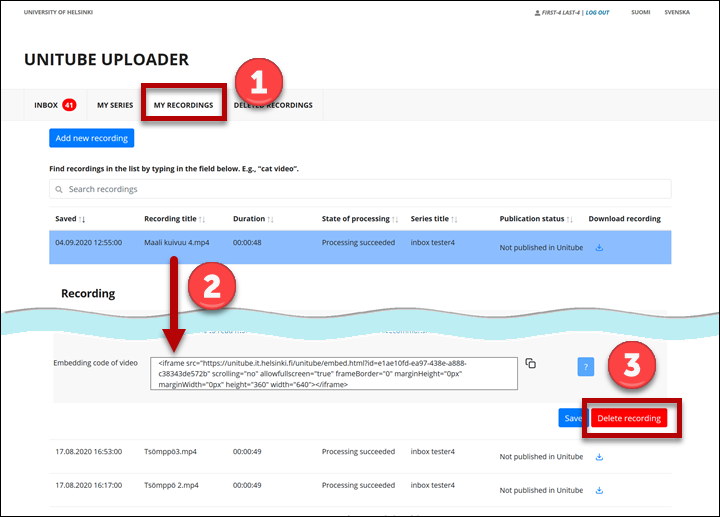Download the Tsömppö 2.mp4 recording
720x517 pixels.
599,490
